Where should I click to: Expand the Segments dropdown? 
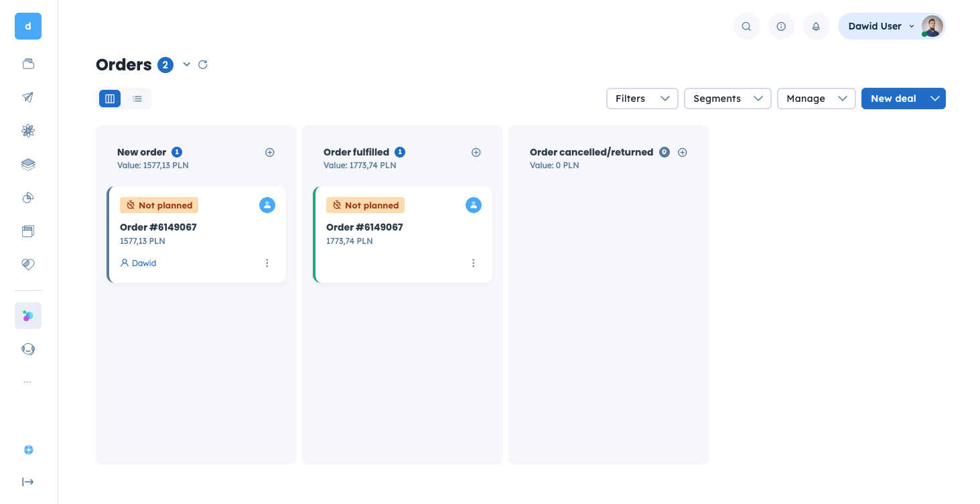coord(727,99)
